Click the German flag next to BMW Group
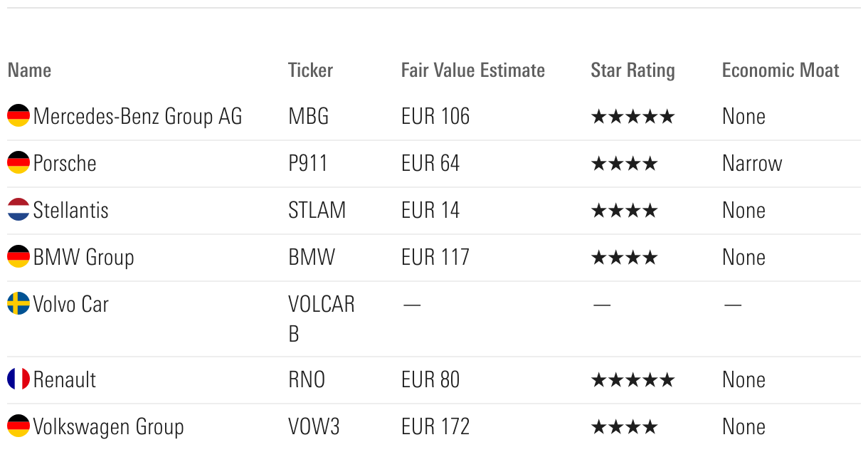Screen dimensions: 868x457 click(x=18, y=256)
